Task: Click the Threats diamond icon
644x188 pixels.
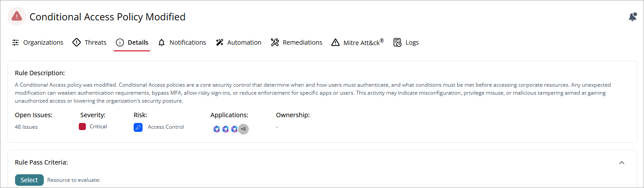Action: coord(77,42)
